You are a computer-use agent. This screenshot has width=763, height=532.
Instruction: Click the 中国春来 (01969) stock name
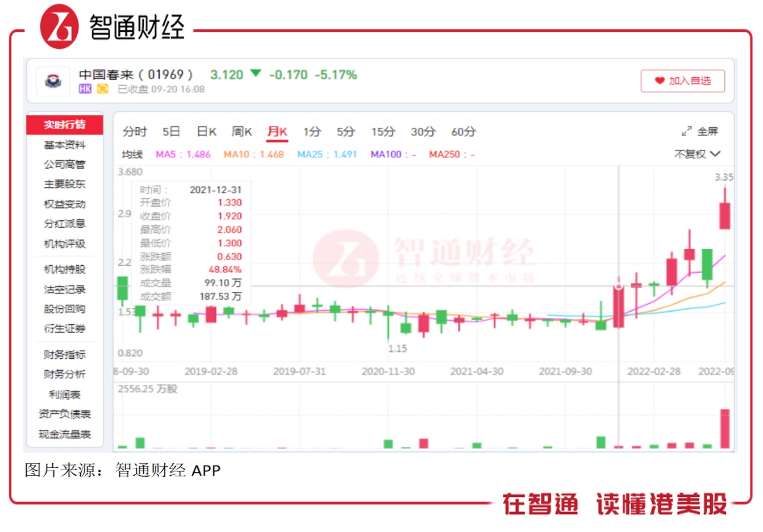[136, 74]
